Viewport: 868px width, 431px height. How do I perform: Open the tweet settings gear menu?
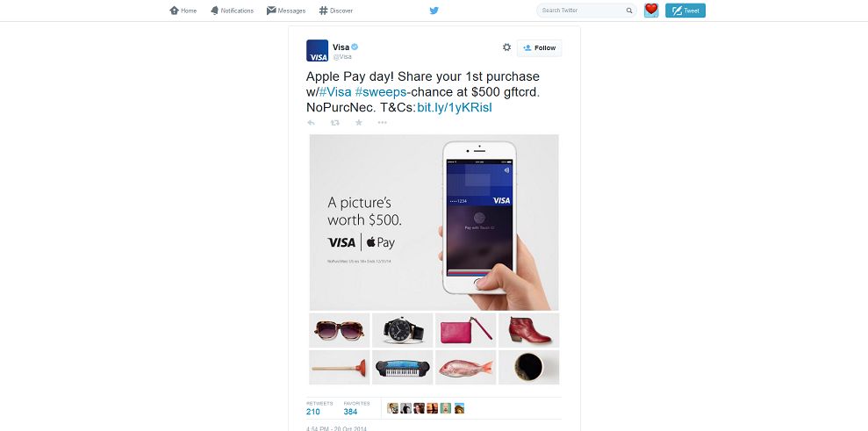pyautogui.click(x=506, y=47)
